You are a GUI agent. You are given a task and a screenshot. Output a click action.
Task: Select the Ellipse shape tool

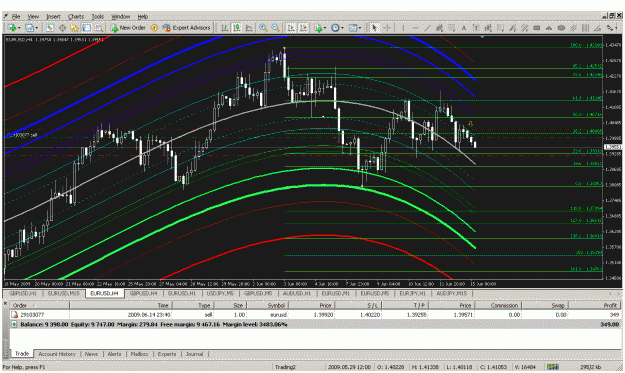(561, 27)
